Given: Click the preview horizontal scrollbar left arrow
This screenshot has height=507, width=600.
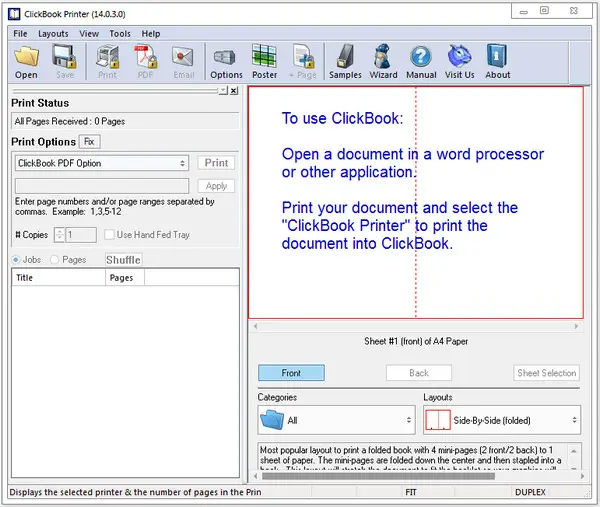Looking at the screenshot, I should 256,326.
